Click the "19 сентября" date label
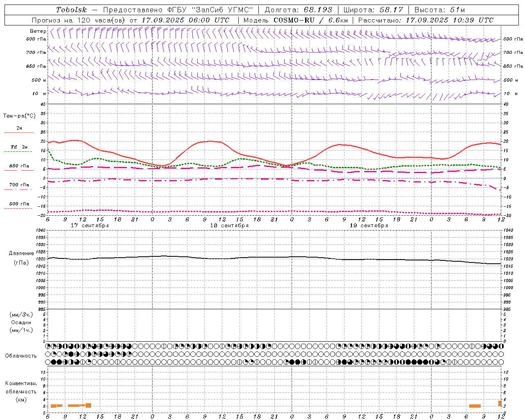 click(369, 226)
